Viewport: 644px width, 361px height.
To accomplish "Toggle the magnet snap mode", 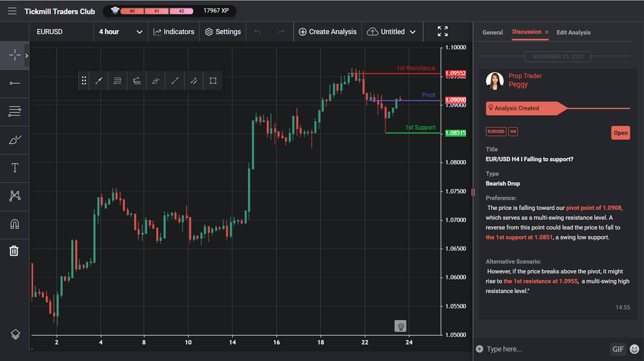I will (14, 224).
